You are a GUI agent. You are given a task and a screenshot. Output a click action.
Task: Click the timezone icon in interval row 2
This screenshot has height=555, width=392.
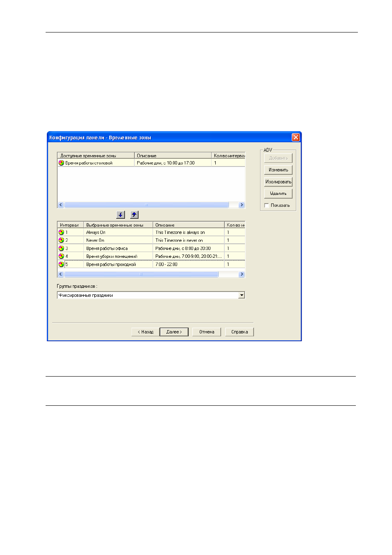[x=61, y=240]
